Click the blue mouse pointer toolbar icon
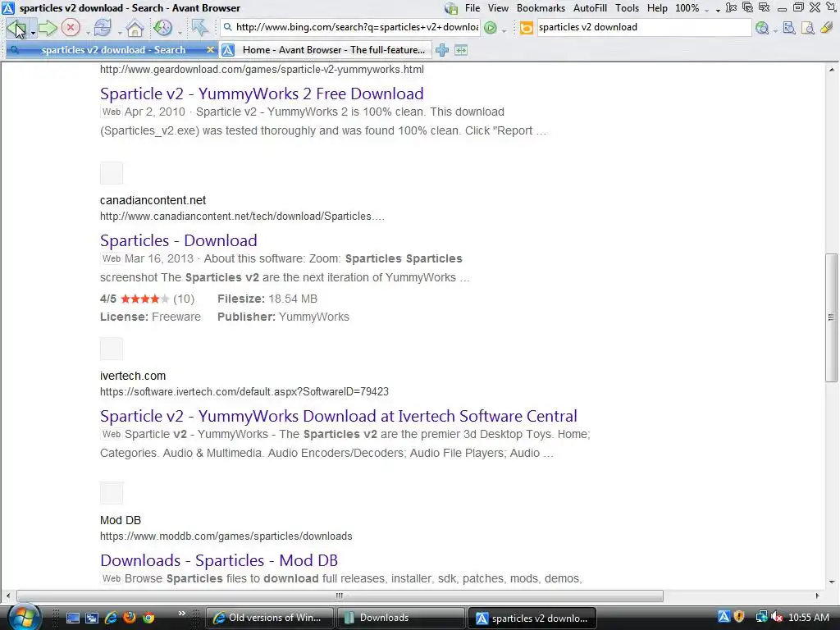This screenshot has width=840, height=630. coord(199,27)
